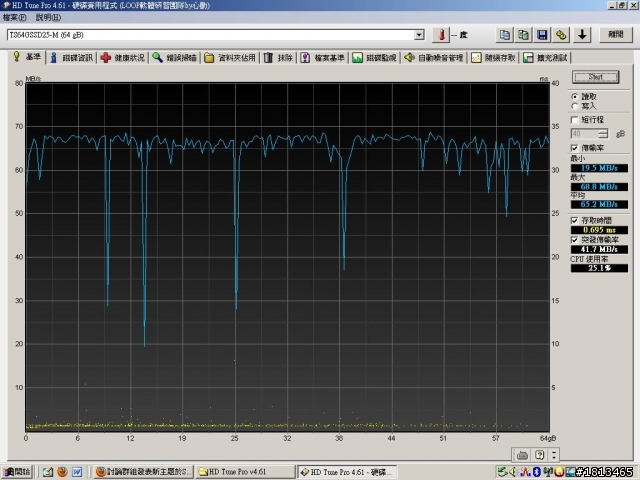Screen dimensions: 640x480
Task: Open the language bar options arrow
Action: click(x=554, y=455)
